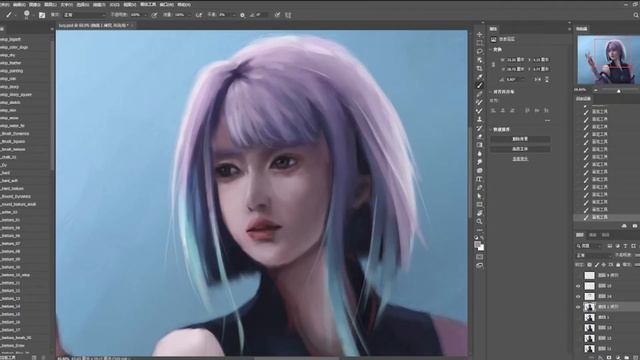Viewport: 640px width, 360px height.
Task: Open the 图层 Layer menu
Action: click(x=51, y=4)
